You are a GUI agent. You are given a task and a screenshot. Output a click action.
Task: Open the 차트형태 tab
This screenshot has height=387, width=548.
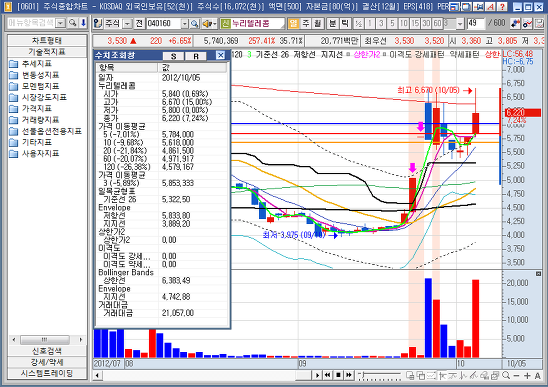click(47, 40)
